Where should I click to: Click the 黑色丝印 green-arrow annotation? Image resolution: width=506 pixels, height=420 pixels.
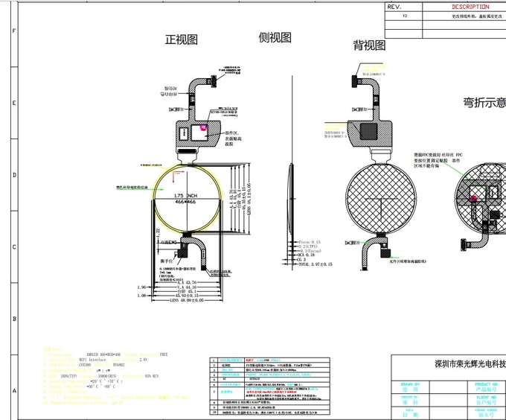point(132,188)
